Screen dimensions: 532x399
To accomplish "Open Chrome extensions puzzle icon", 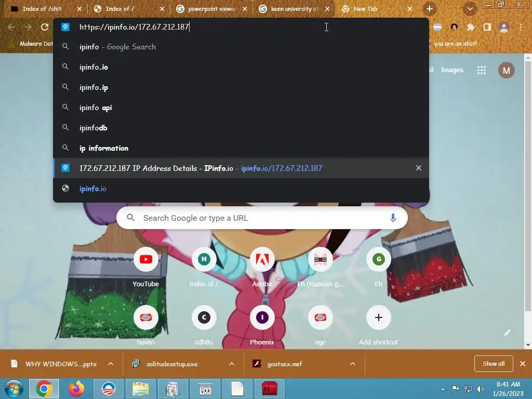I will 470,27.
